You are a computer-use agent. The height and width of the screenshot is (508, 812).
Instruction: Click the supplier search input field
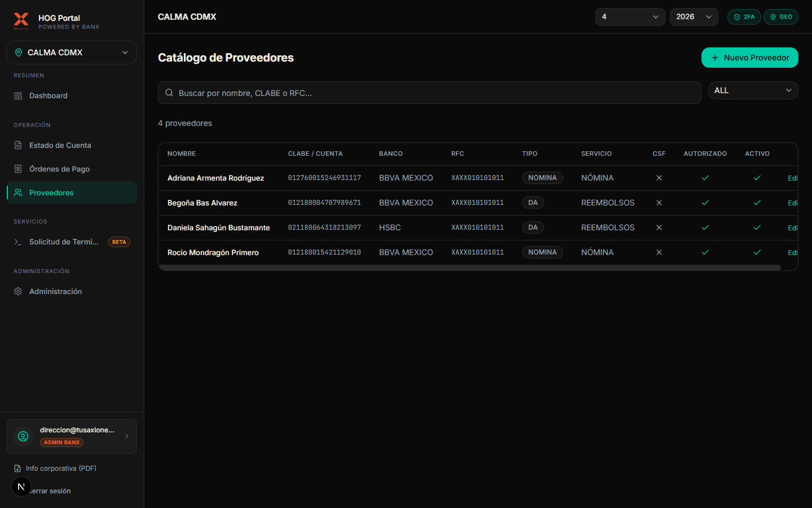[x=395, y=93]
